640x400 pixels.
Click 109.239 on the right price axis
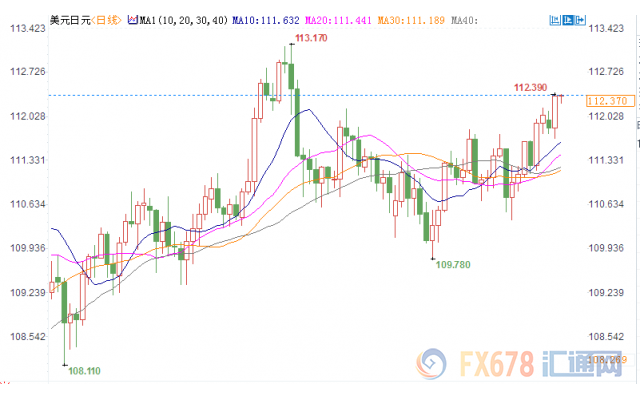(606, 293)
